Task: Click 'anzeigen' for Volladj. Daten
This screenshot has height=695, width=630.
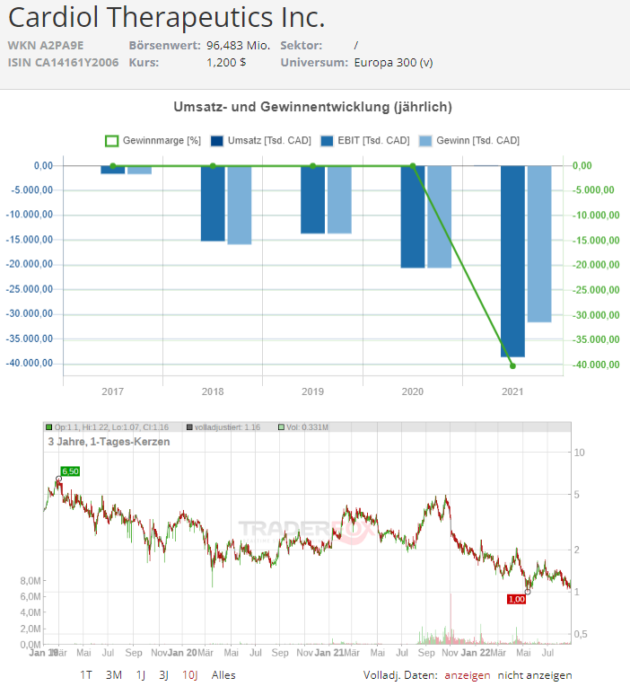Action: (x=467, y=675)
